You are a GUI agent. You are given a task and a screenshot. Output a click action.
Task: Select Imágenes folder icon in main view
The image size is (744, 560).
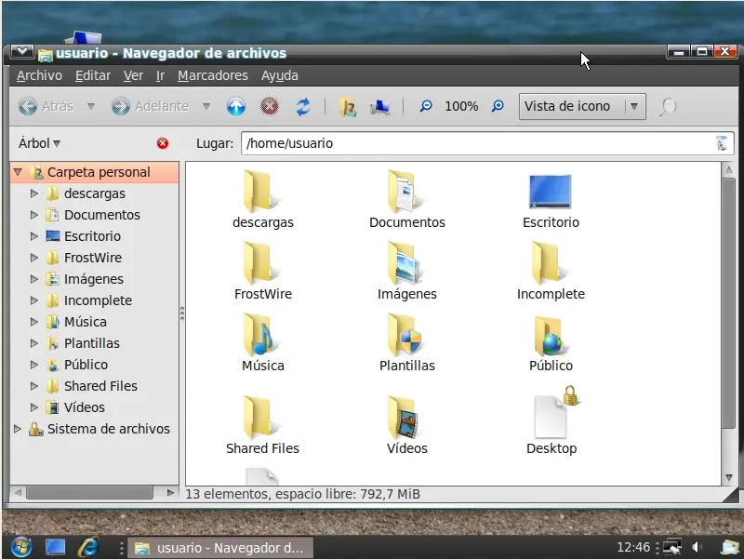click(405, 262)
